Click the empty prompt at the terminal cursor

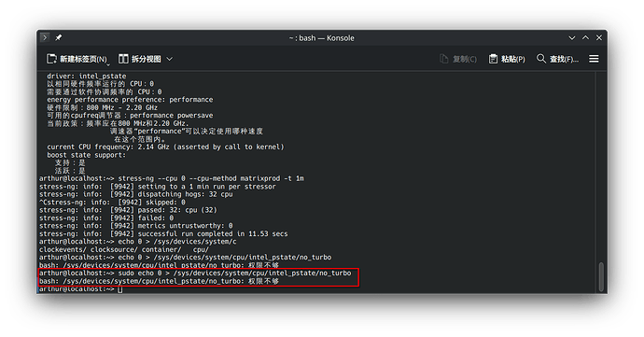(x=119, y=288)
